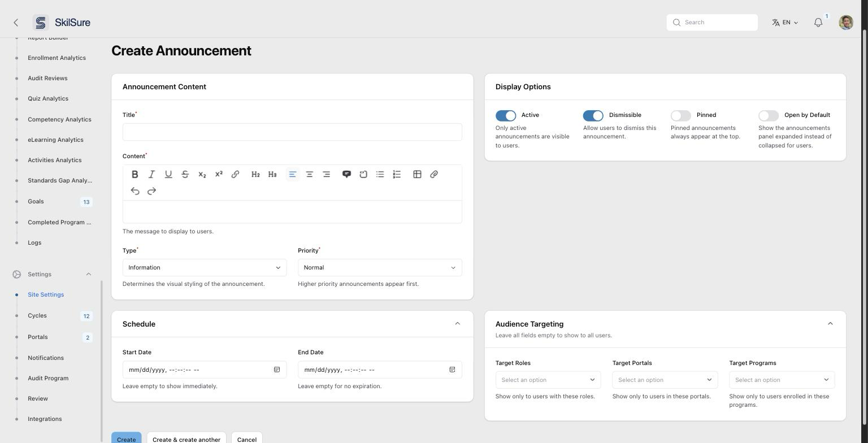
Task: Open Audit Program in sidebar
Action: [48, 379]
